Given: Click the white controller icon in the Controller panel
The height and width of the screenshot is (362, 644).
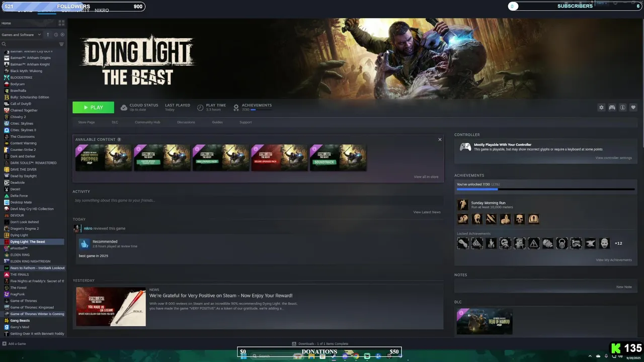Looking at the screenshot, I should (465, 147).
